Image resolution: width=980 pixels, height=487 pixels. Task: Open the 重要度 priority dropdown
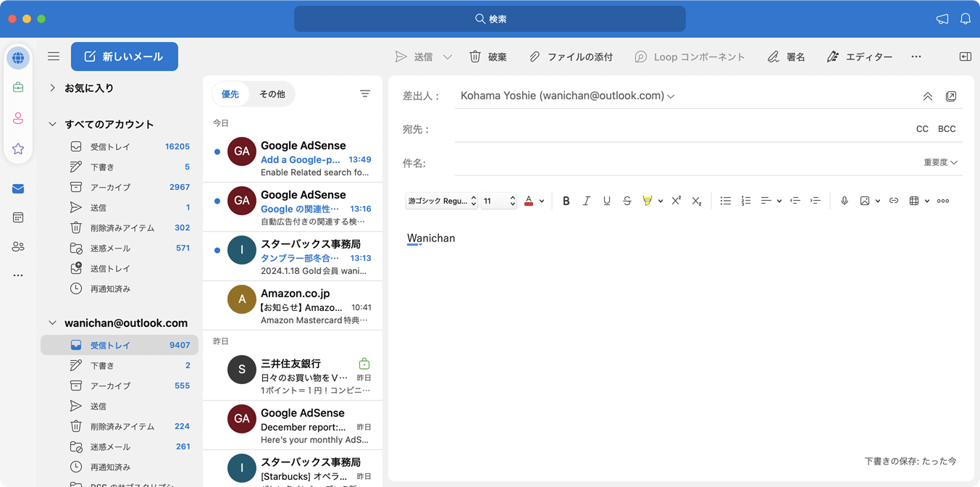[940, 162]
